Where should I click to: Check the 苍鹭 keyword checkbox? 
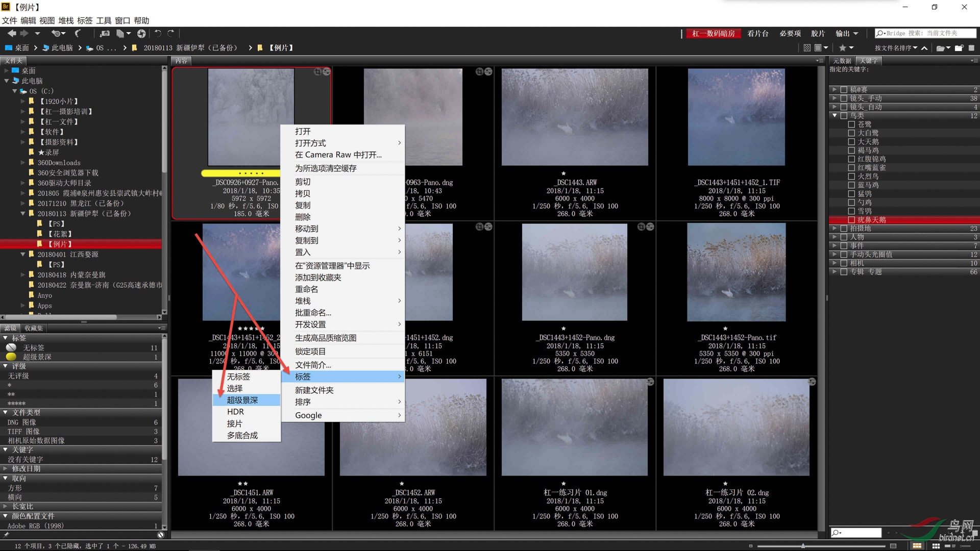[851, 124]
